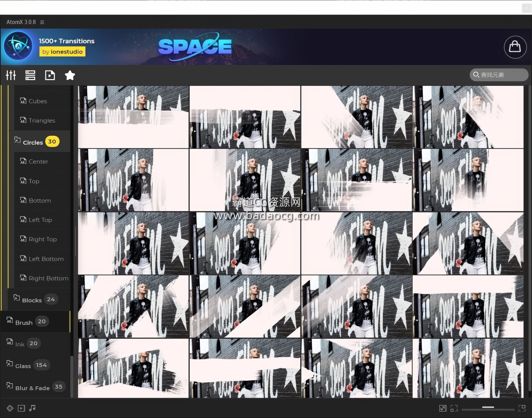Click the target crosshair icon in bottom bar
This screenshot has height=418, width=532.
10,408
